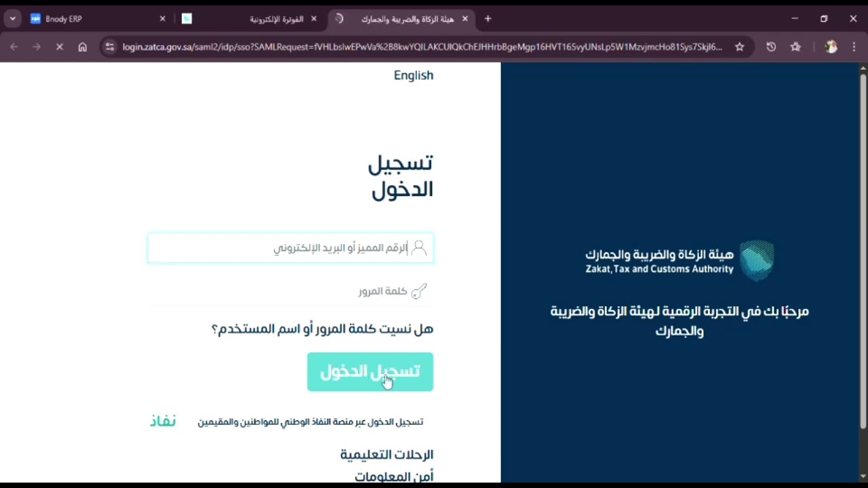Switch language to English

click(414, 75)
